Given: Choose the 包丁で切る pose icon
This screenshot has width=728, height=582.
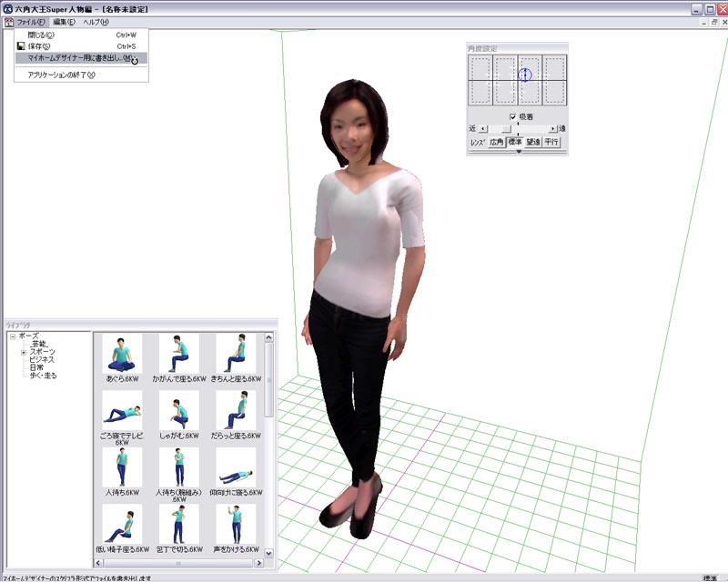Looking at the screenshot, I should click(x=178, y=525).
